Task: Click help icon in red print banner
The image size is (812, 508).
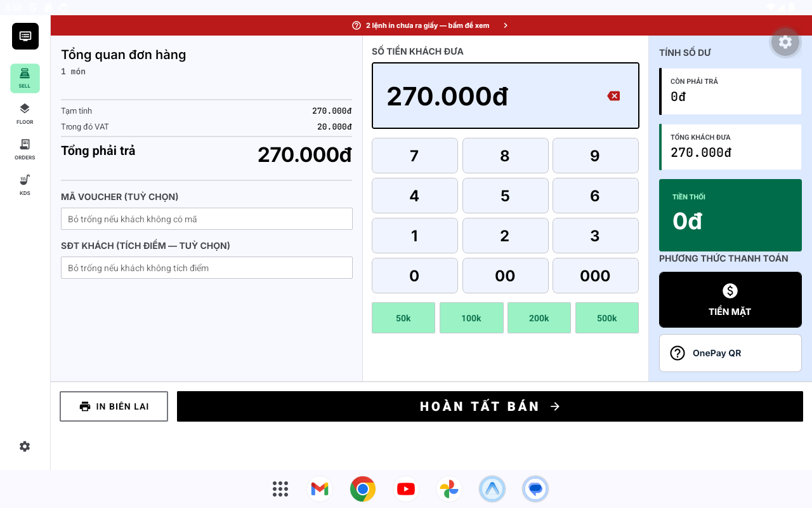Action: [x=357, y=25]
